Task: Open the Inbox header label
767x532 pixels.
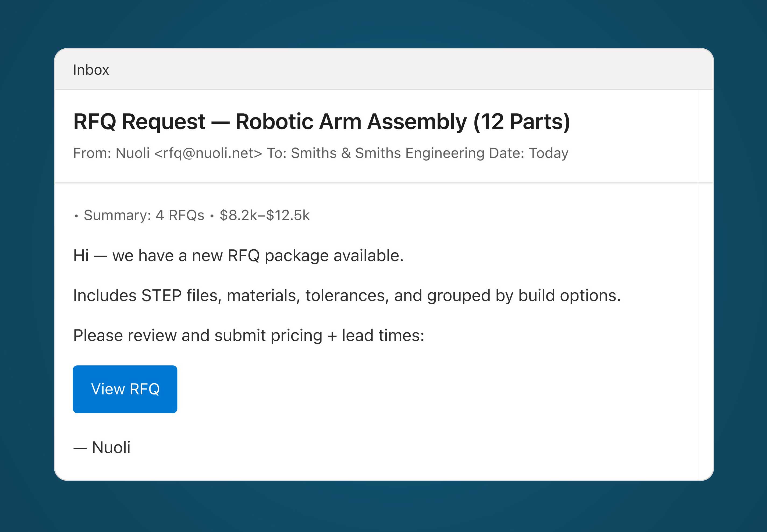Action: coord(91,70)
